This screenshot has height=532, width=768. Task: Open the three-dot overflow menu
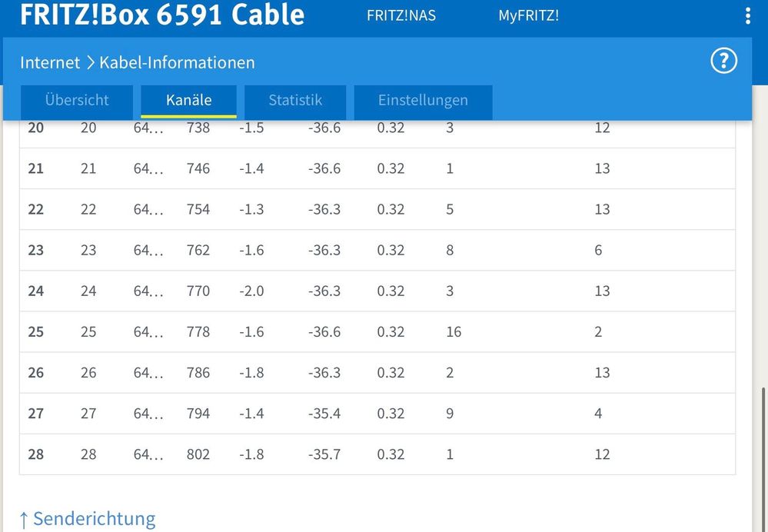click(748, 16)
